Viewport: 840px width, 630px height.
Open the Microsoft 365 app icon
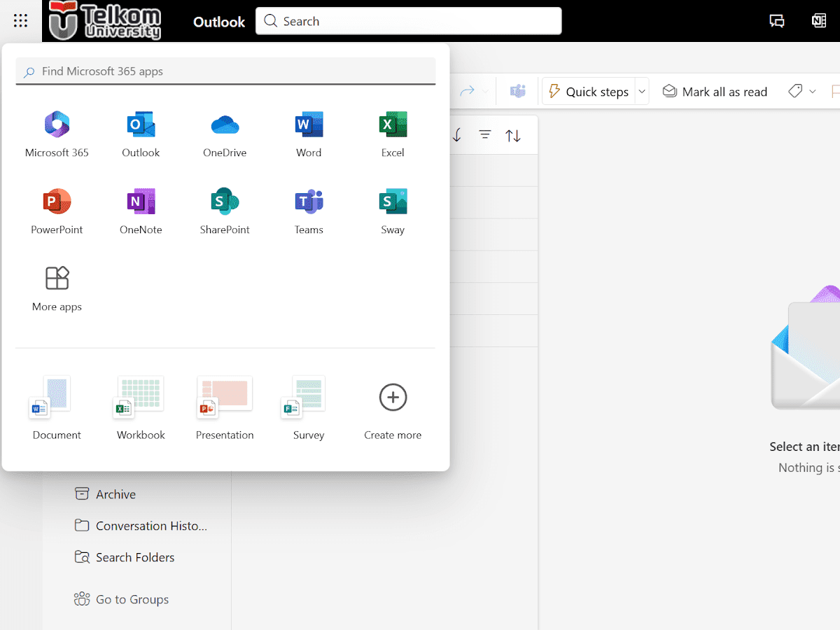pos(57,126)
